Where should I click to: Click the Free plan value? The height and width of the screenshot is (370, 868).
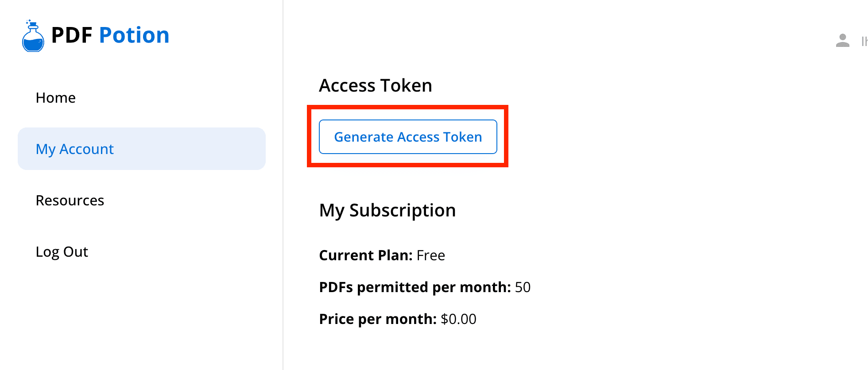(431, 255)
